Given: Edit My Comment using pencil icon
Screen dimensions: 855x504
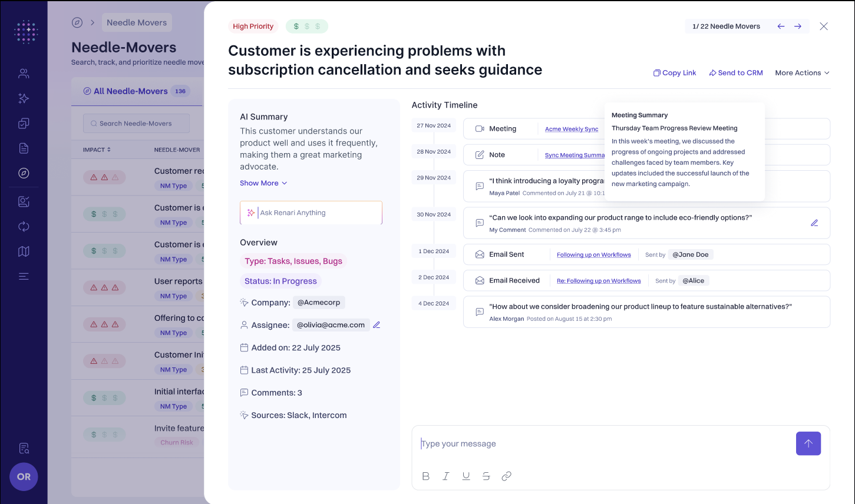Looking at the screenshot, I should (814, 223).
